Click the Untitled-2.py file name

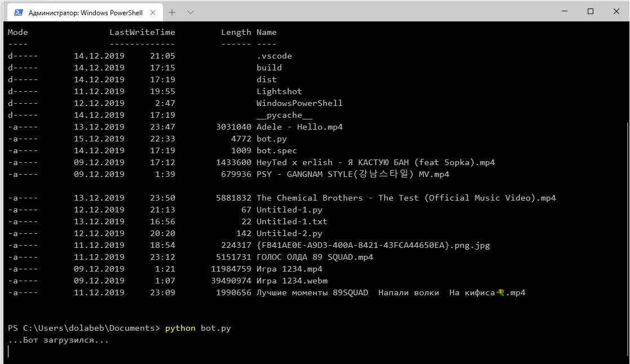pos(289,233)
